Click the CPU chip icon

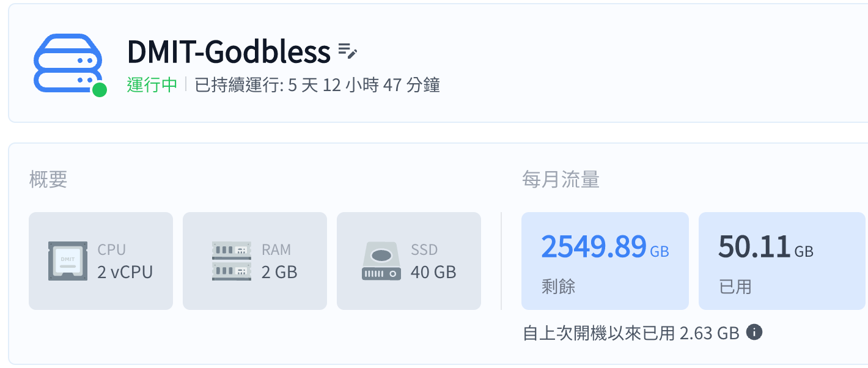coord(68,261)
